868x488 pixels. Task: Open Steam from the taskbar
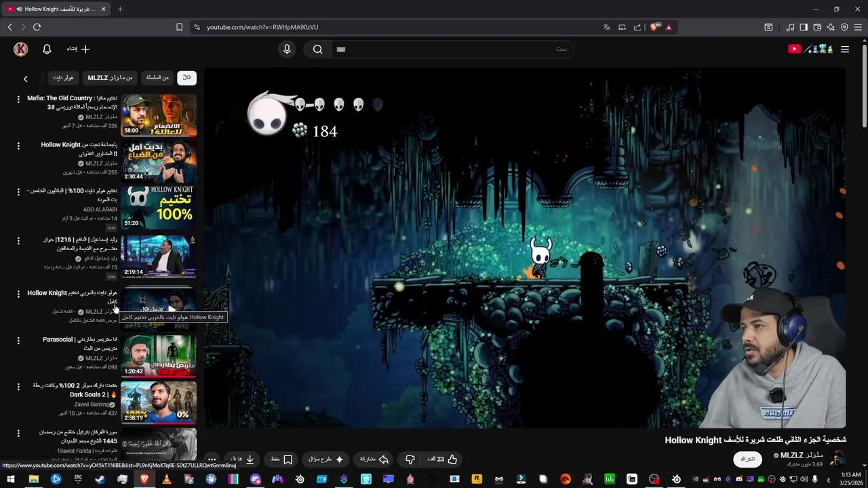click(100, 479)
